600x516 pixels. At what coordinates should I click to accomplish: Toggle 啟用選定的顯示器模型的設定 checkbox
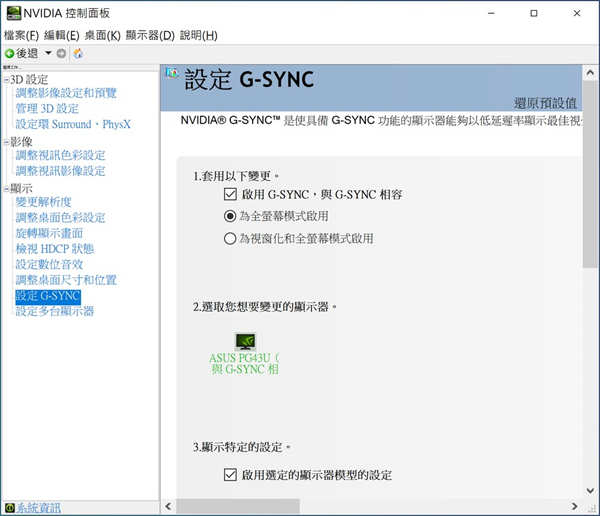[x=230, y=475]
